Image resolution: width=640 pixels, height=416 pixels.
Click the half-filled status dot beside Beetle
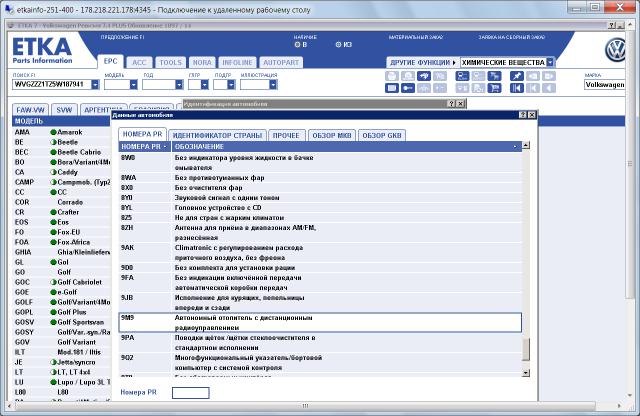pos(53,142)
